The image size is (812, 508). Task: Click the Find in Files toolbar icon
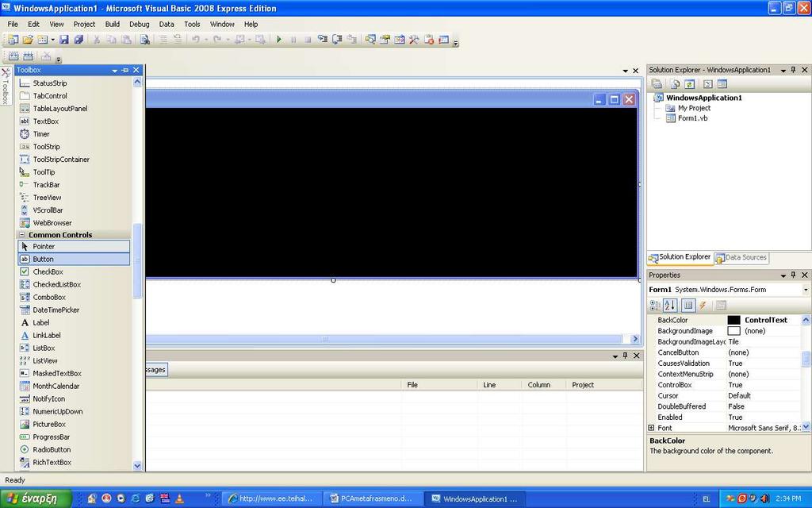tap(144, 40)
